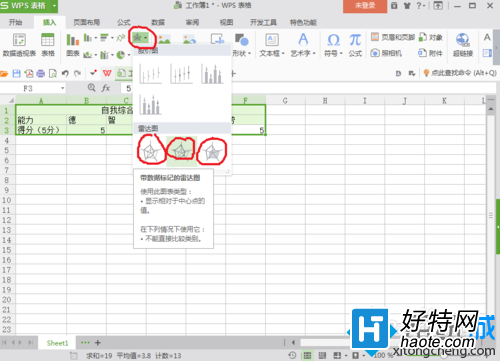Image resolution: width=500 pixels, height=361 pixels.
Task: Click the online picture icon
Action: [x=189, y=39]
